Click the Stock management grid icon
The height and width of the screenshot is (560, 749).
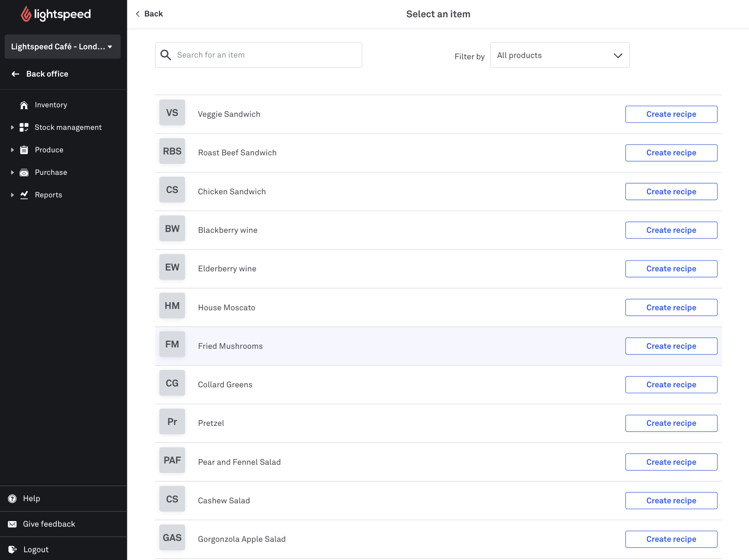tap(24, 127)
